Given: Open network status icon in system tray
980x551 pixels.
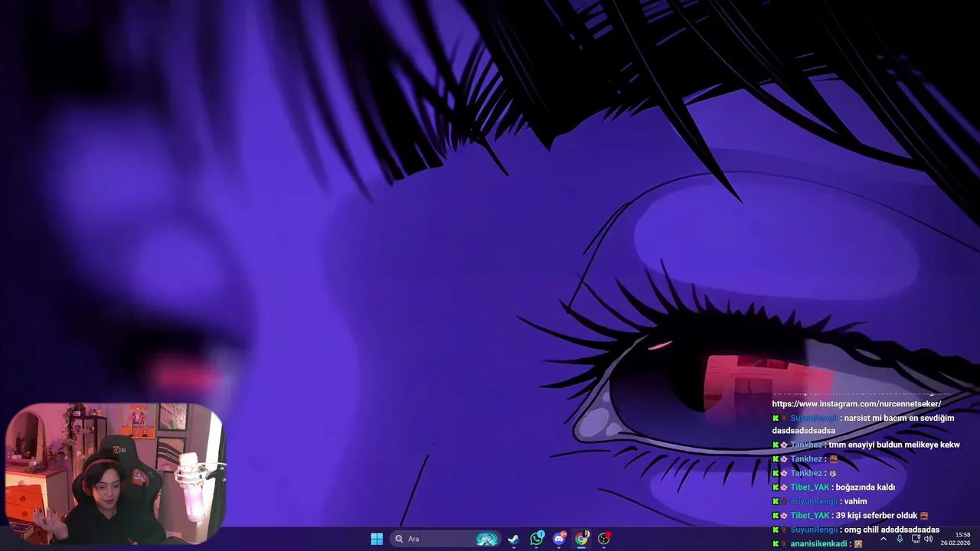Looking at the screenshot, I should point(916,539).
